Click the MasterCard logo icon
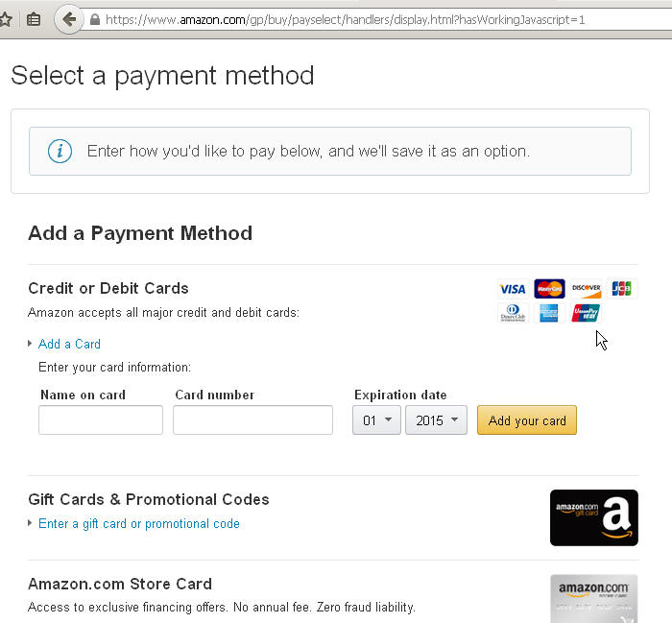This screenshot has width=672, height=623. (549, 289)
